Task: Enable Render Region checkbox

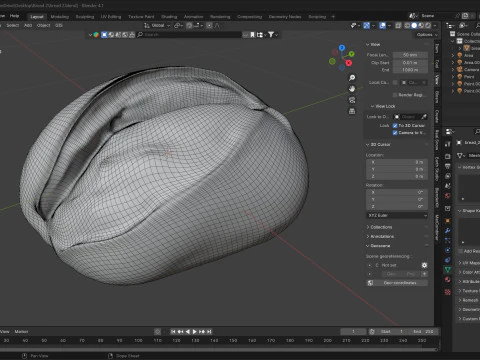Action: pyautogui.click(x=395, y=95)
